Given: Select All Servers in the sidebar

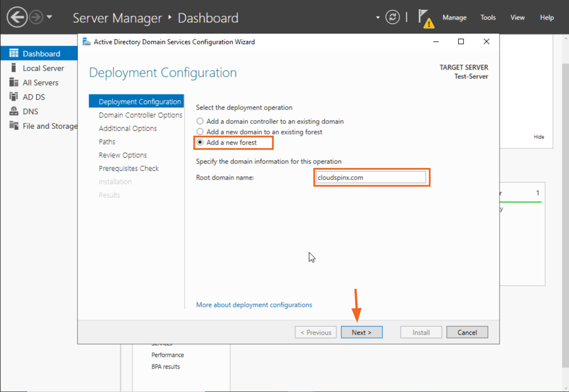Looking at the screenshot, I should click(40, 82).
